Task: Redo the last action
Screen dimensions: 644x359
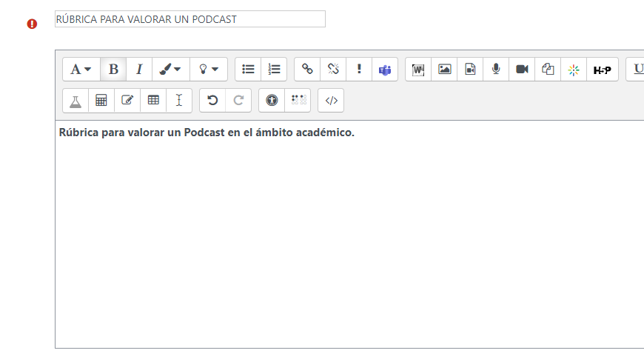Action: point(238,101)
